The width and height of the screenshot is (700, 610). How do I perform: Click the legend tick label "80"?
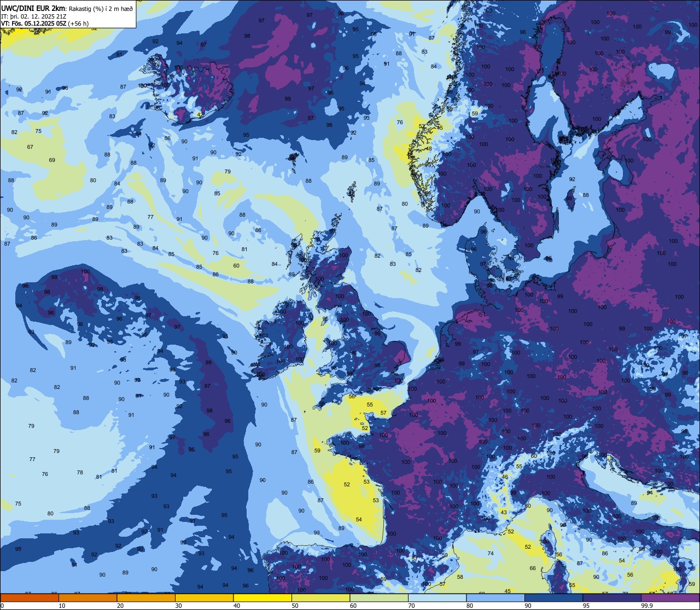(x=470, y=606)
